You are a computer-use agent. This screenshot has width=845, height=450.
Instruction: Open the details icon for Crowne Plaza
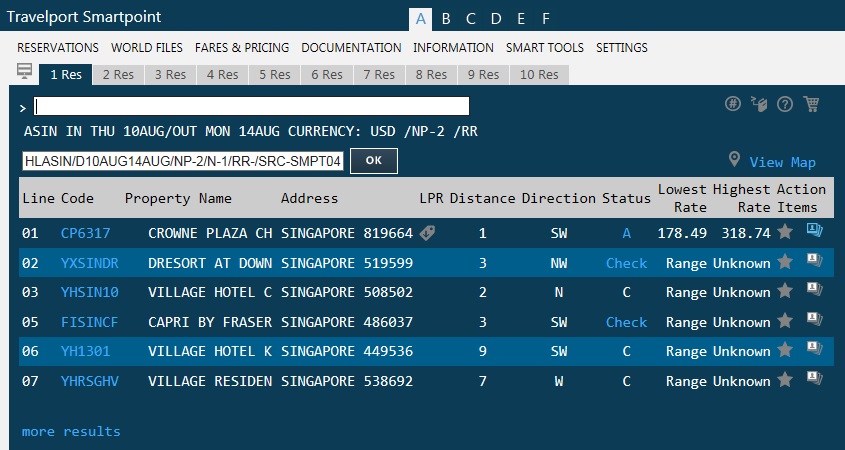(x=814, y=230)
